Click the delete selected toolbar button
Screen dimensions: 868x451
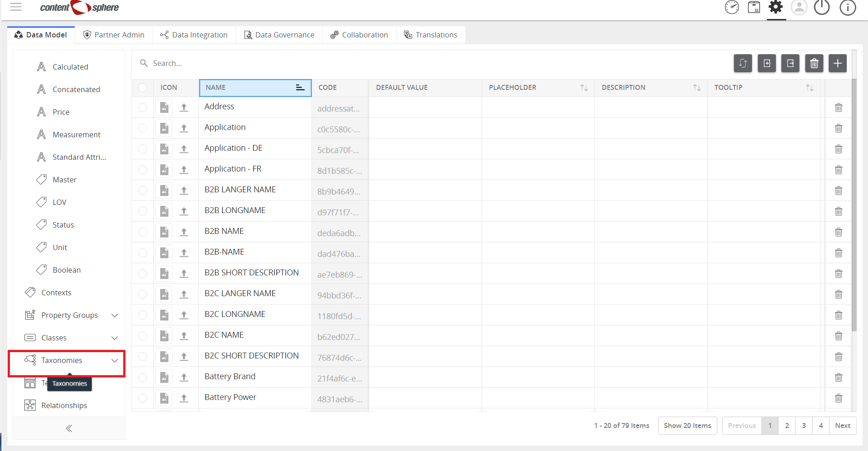[814, 63]
